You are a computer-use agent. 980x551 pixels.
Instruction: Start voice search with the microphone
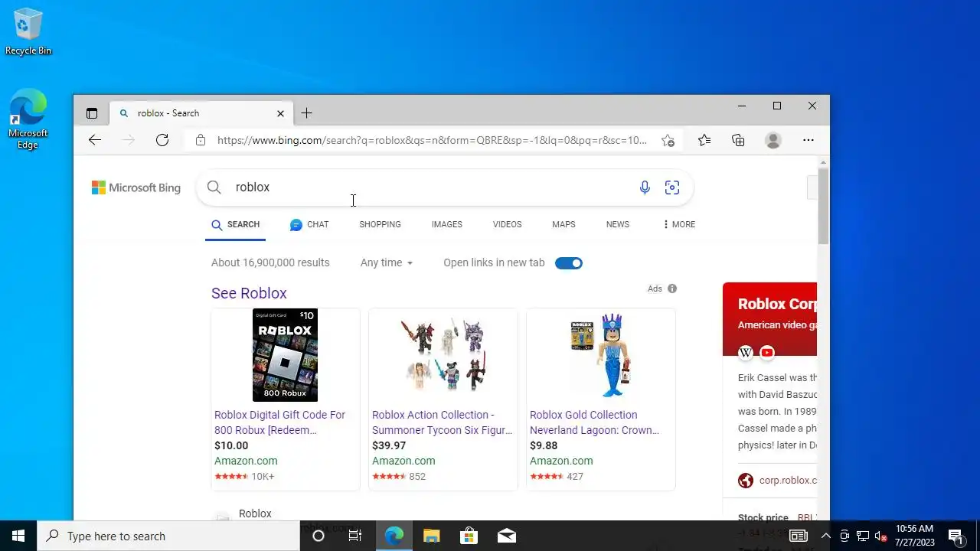tap(645, 187)
